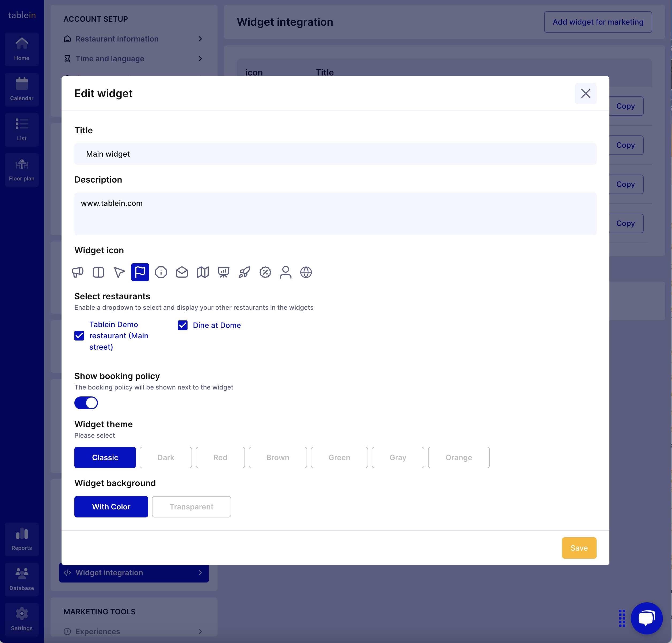672x643 pixels.
Task: Select the megaphone widget icon
Action: click(x=77, y=272)
